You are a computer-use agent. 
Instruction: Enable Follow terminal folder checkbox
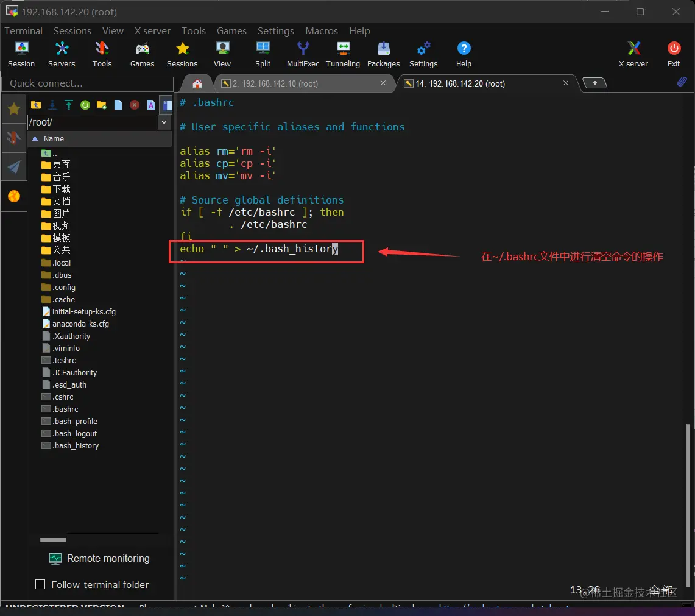(41, 584)
